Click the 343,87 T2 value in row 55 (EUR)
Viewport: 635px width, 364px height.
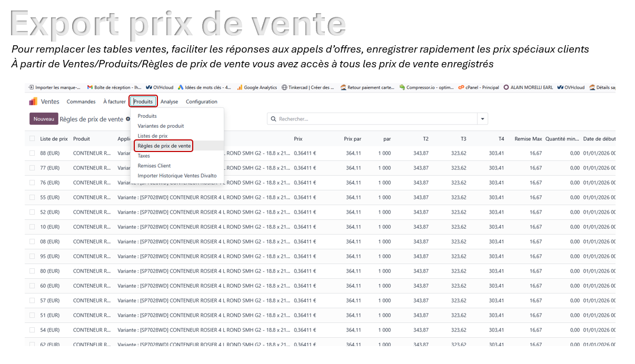pos(421,197)
